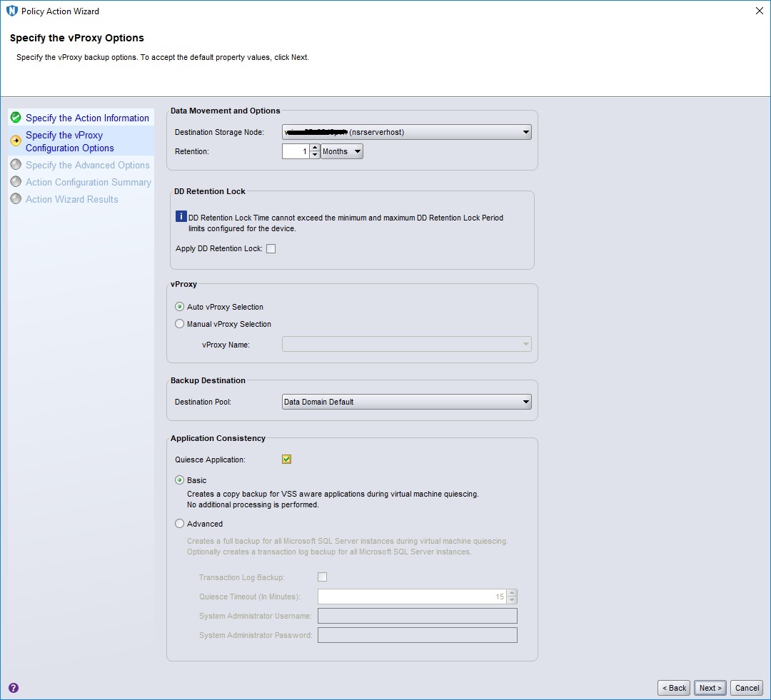Go to the Action Configuration Summary step
This screenshot has width=771, height=700.
click(89, 182)
